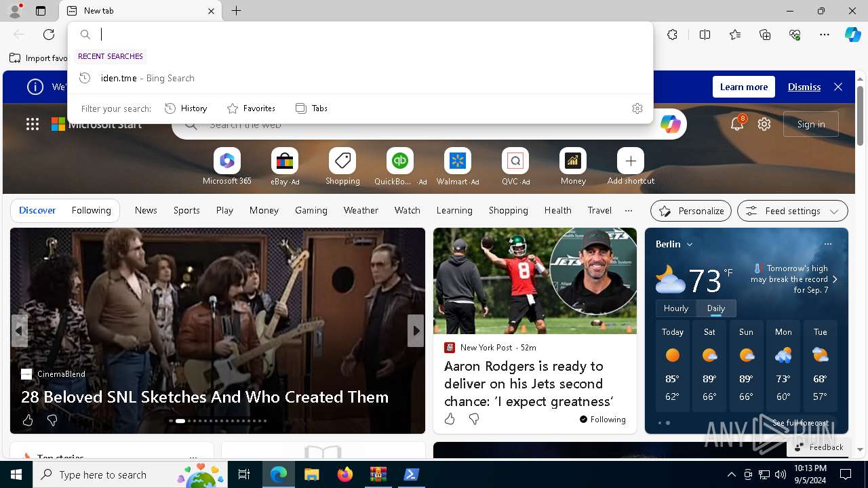Open the QVC shortcut
Screen dimensions: 868x488
515,167
